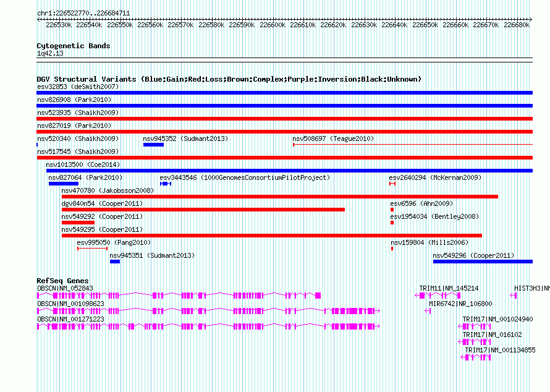Screen dimensions: 550x392
Task: Click the nsv826908 (Park2010) variant label
Action: point(74,100)
